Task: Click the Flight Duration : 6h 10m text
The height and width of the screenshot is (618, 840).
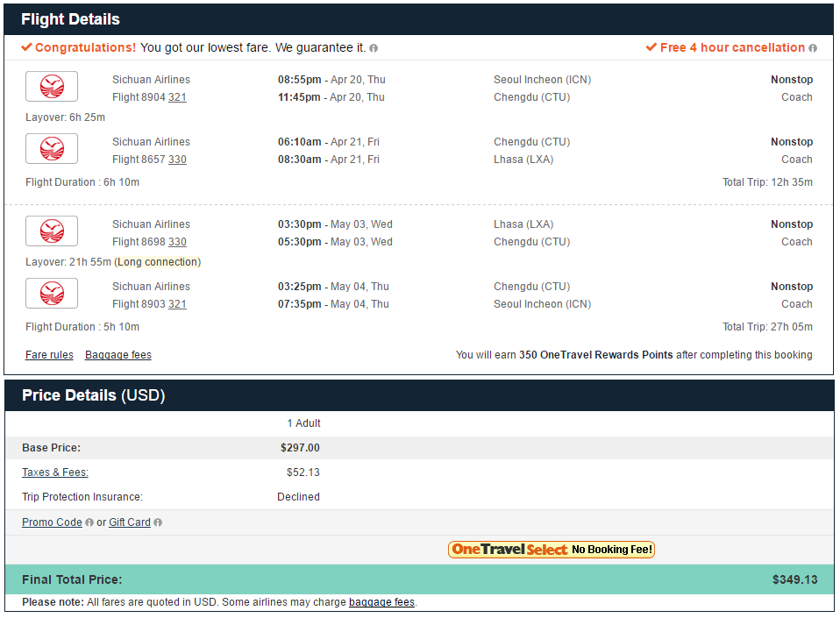Action: (x=82, y=182)
